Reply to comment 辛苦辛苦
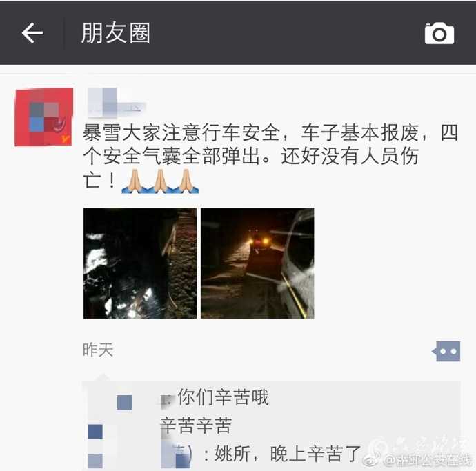Viewport: 476px width, 471px height. (196, 425)
